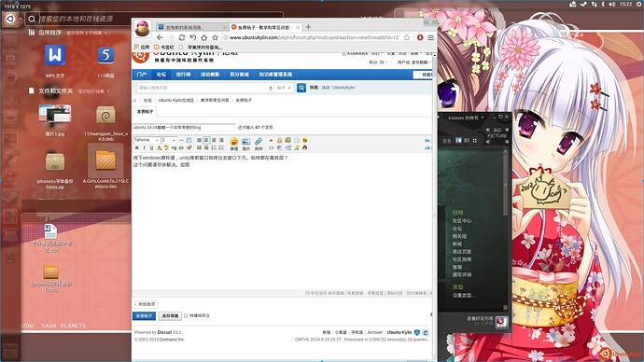Open 积分商城 in forum navigation

tap(240, 75)
